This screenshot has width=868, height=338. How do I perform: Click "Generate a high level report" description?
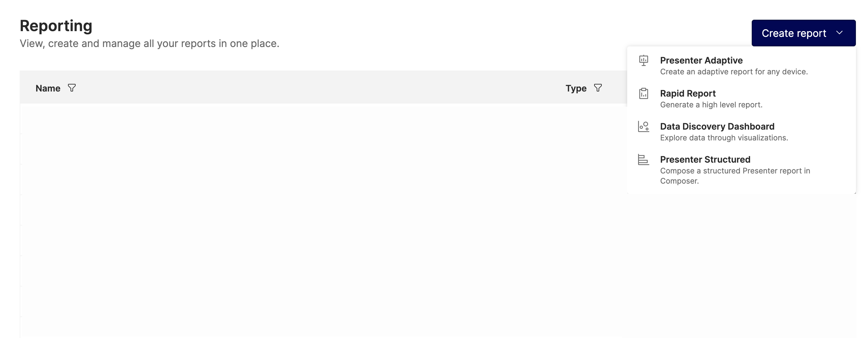[x=711, y=105]
